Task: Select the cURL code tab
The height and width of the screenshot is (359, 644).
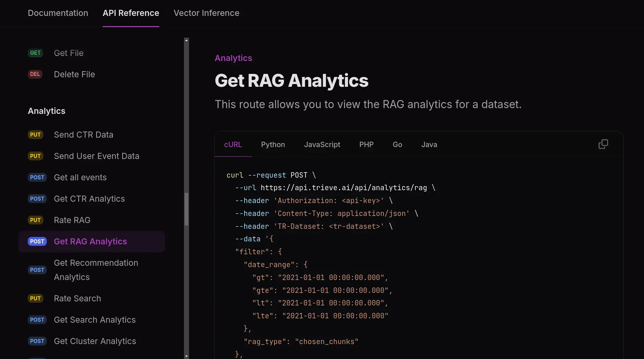Action: click(233, 144)
